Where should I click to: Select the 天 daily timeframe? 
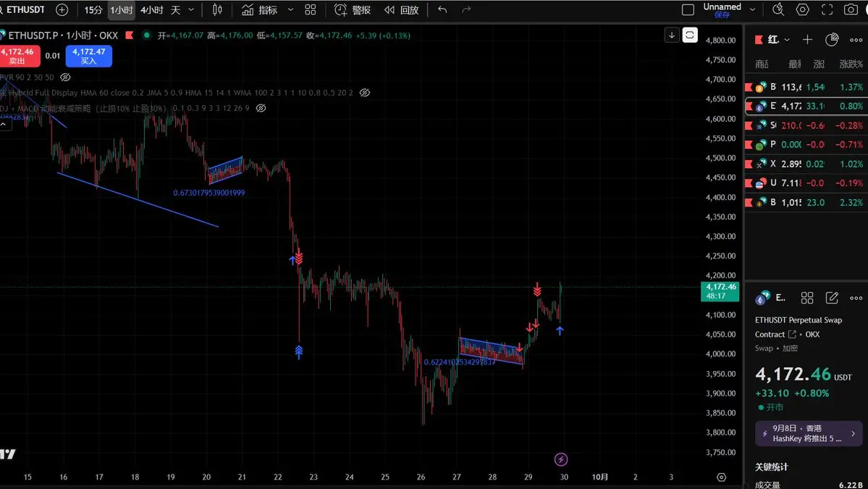175,10
